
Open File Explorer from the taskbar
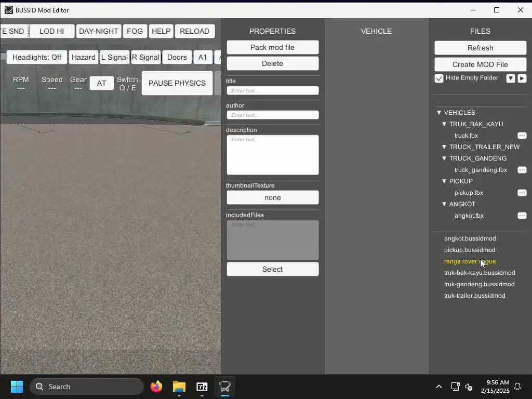(179, 387)
